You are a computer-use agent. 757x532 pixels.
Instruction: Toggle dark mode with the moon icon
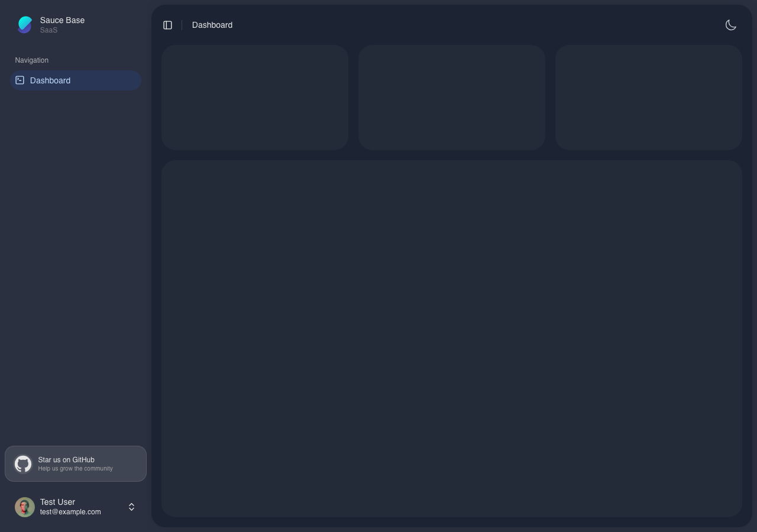point(731,25)
